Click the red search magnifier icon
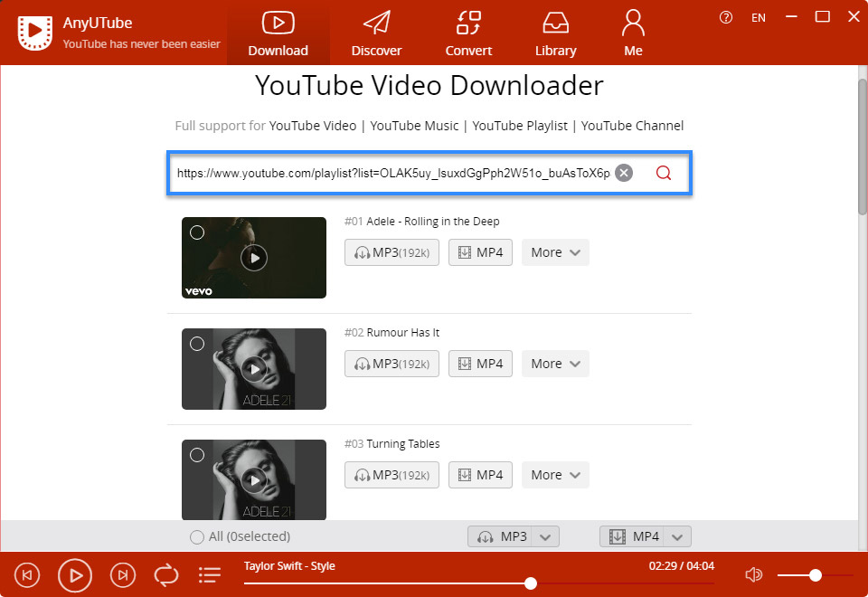Image resolution: width=868 pixels, height=597 pixels. pos(663,173)
